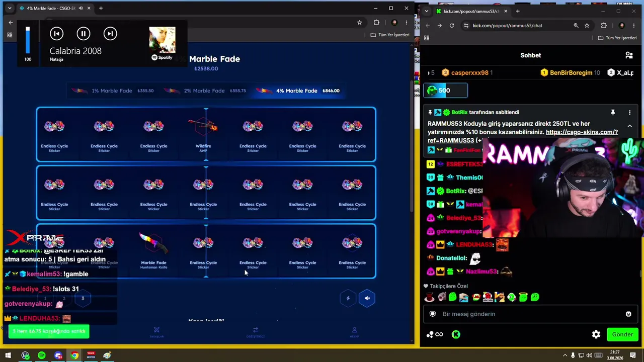
Task: Open more options for pinned message
Action: click(x=629, y=112)
